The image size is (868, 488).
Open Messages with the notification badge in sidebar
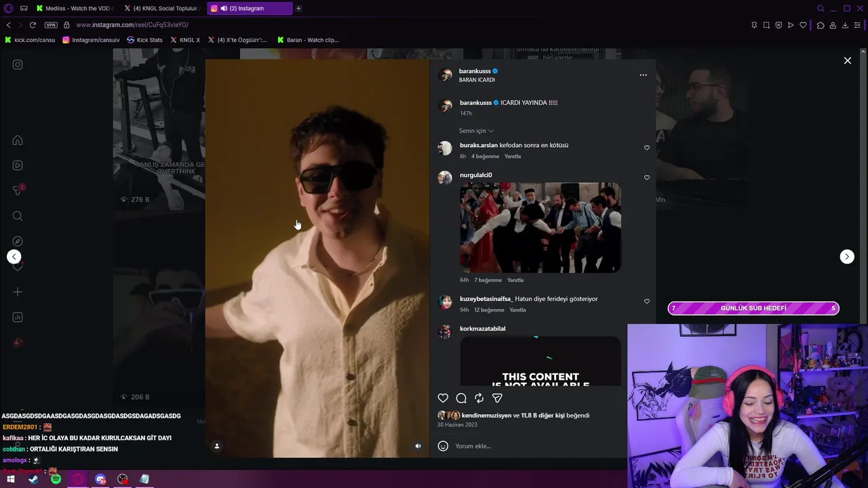pos(18,190)
